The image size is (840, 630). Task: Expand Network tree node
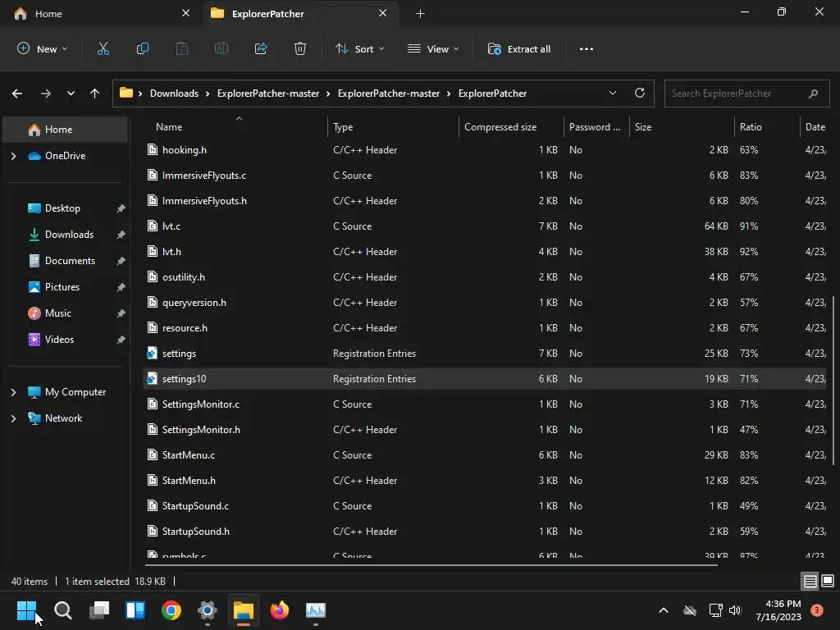[x=13, y=418]
